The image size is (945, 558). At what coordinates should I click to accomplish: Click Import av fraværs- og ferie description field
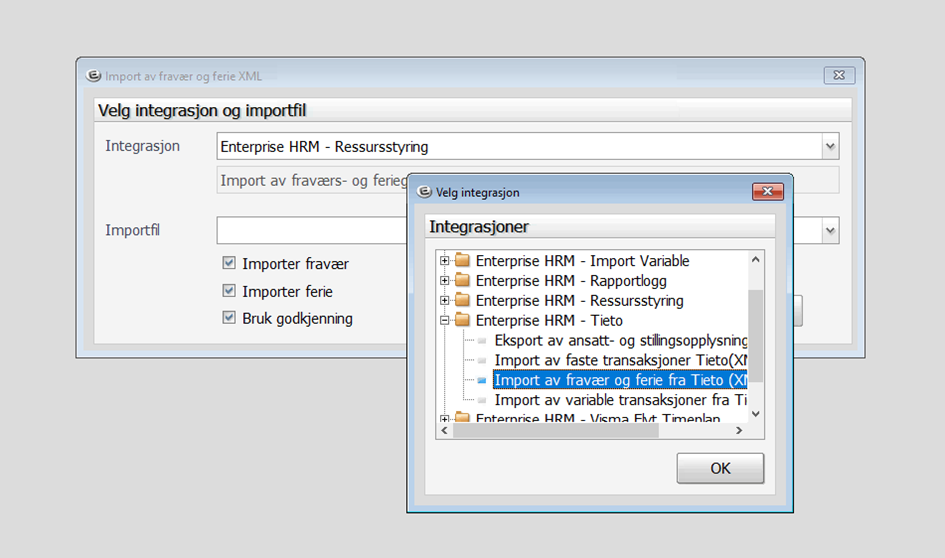pyautogui.click(x=312, y=180)
